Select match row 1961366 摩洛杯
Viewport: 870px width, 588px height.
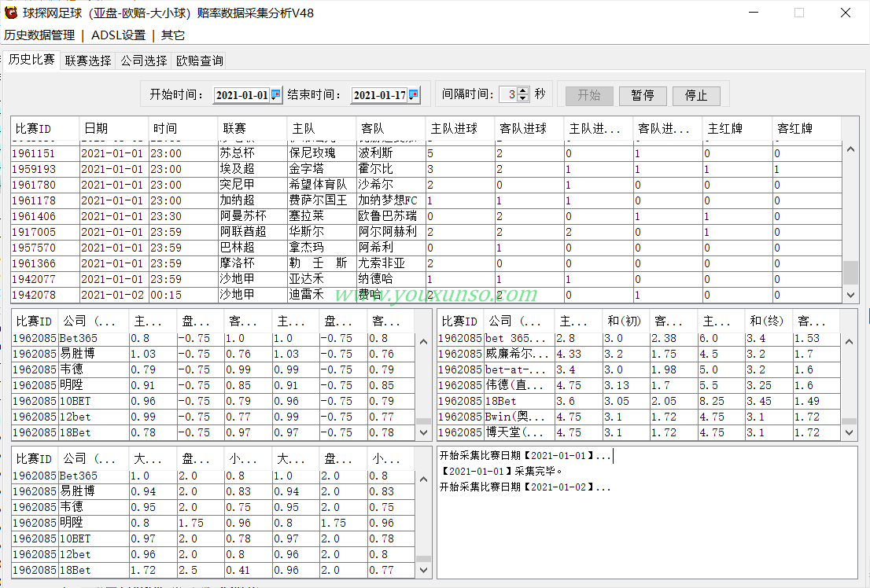tap(426, 263)
